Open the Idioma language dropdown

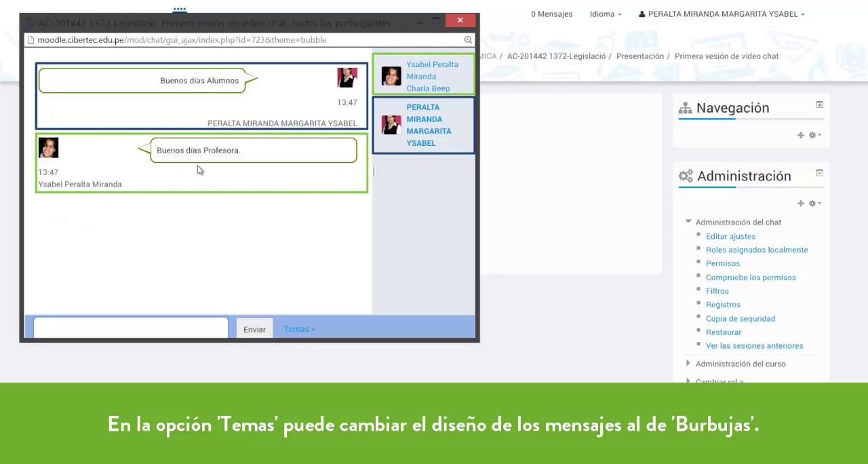(x=606, y=14)
